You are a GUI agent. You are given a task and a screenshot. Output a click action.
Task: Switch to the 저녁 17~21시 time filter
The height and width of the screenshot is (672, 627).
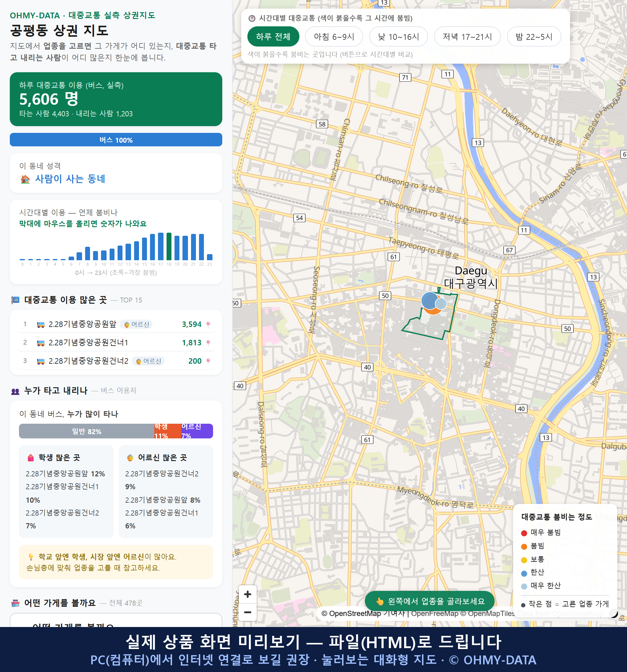click(x=467, y=36)
